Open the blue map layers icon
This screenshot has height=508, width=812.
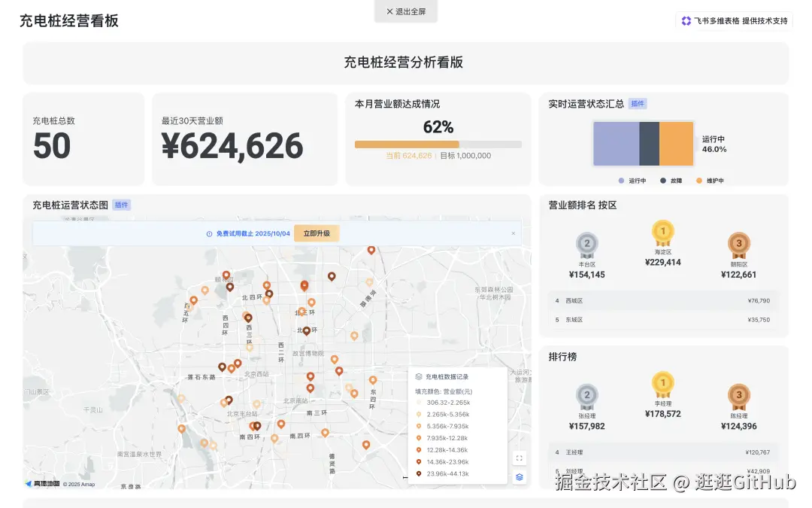click(519, 476)
